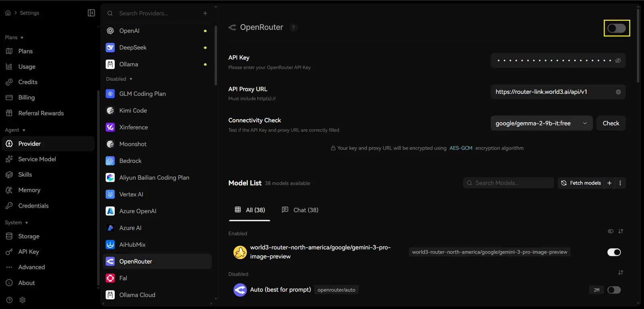The height and width of the screenshot is (309, 644).
Task: Go to Billing settings
Action: click(x=48, y=98)
